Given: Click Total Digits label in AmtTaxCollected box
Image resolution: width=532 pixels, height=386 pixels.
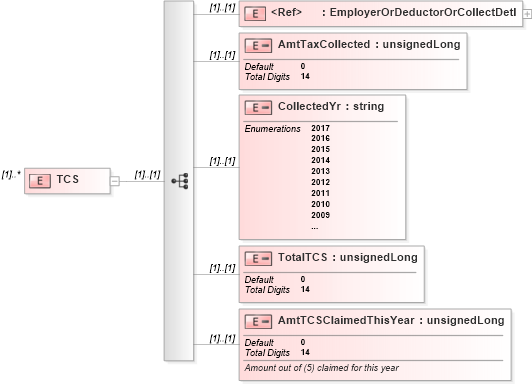Looking at the screenshot, I should [x=267, y=77].
